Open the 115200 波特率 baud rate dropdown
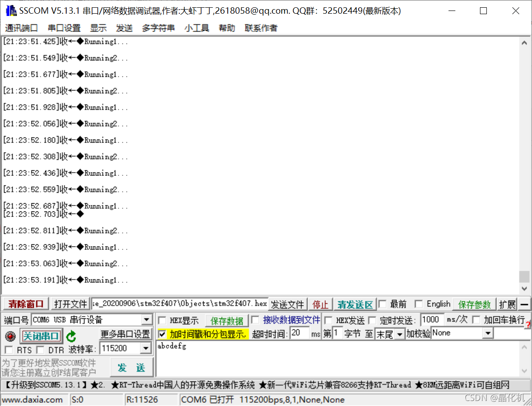This screenshot has height=406, width=532. point(147,348)
